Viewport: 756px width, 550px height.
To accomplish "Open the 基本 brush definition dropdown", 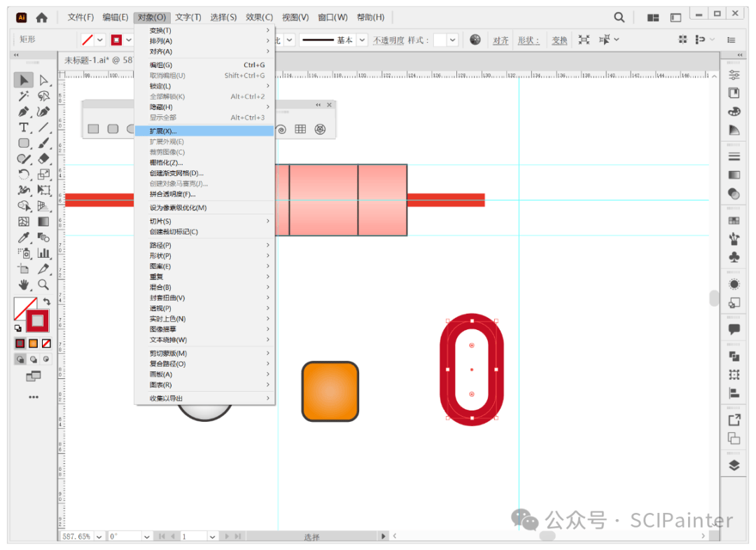I will click(x=362, y=40).
